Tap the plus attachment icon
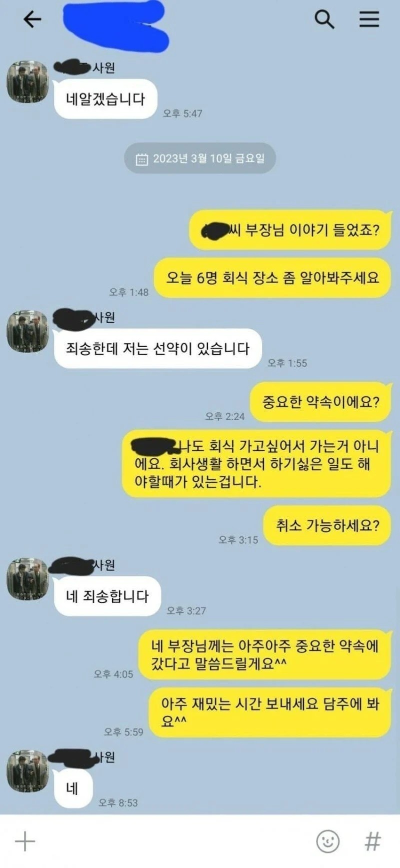This screenshot has width=400, height=868. (25, 841)
